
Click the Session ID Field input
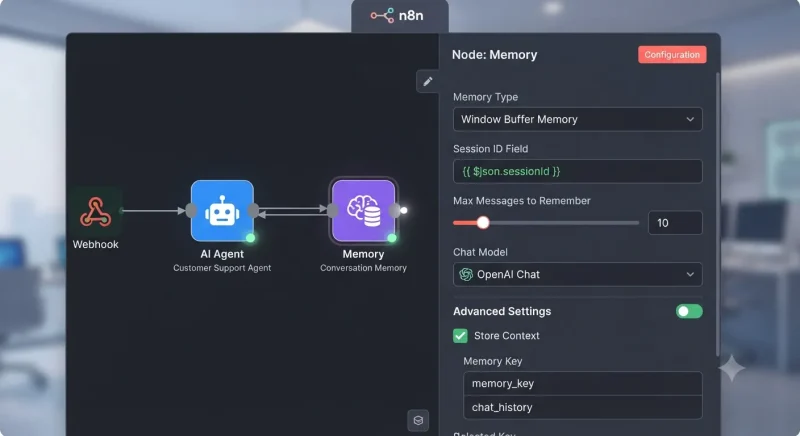point(578,171)
